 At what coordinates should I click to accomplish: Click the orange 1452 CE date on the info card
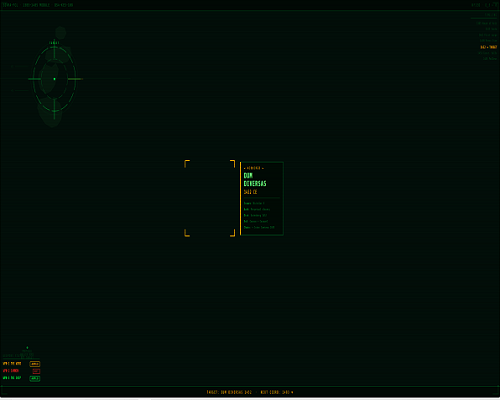click(x=250, y=192)
